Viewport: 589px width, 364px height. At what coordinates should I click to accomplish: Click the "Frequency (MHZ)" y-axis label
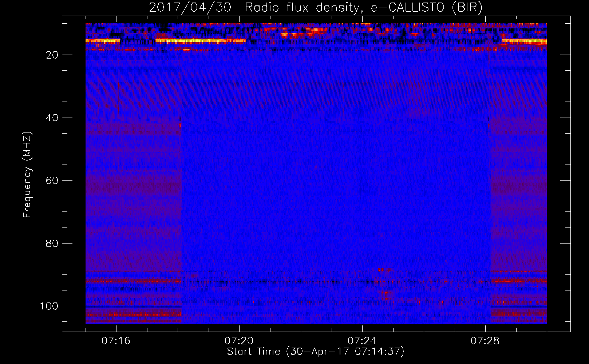[x=28, y=175]
